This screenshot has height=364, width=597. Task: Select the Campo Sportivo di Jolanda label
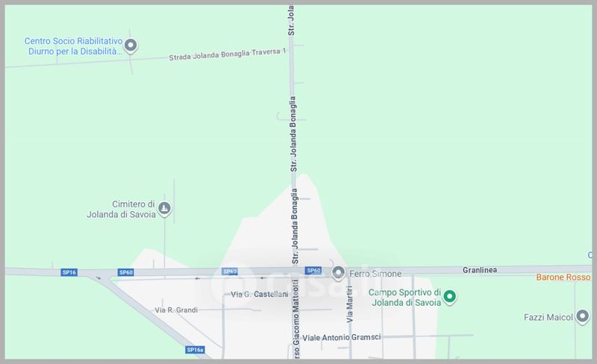404,298
